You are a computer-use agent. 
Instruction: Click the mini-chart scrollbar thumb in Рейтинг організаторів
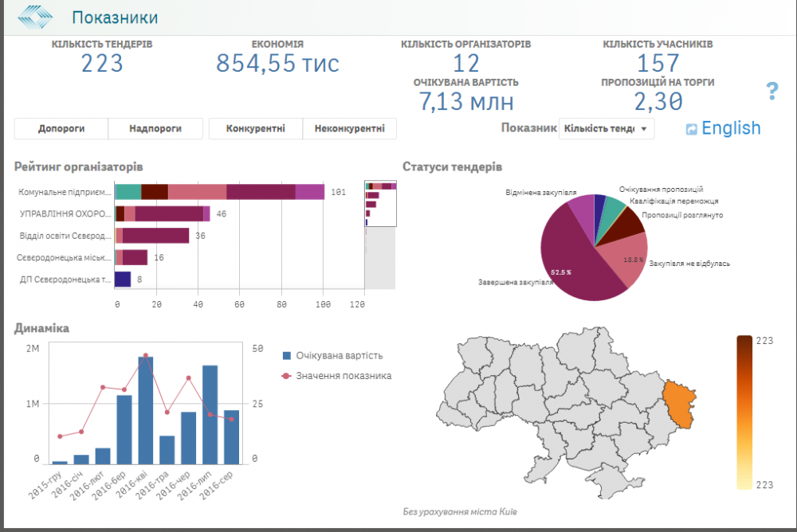[380, 204]
